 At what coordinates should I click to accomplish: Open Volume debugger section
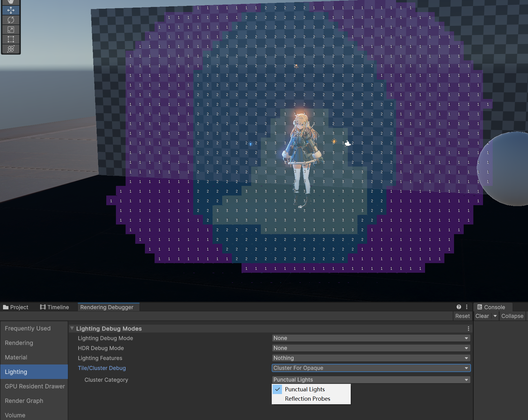34,415
